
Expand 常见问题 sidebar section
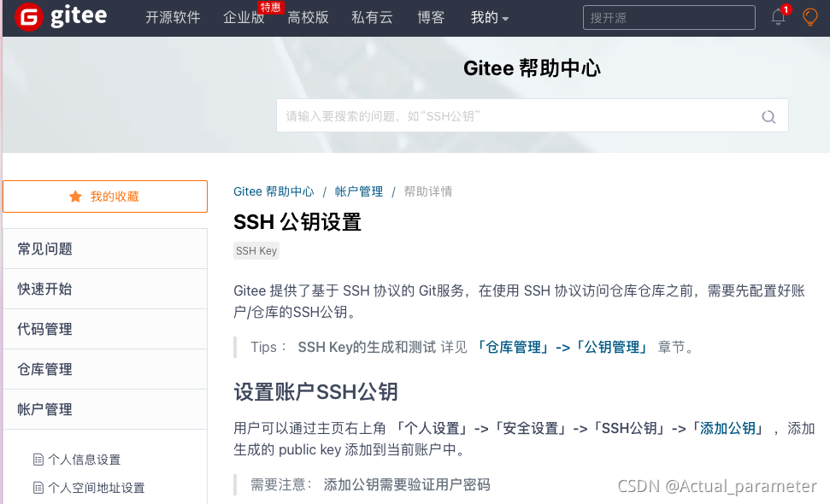click(105, 249)
